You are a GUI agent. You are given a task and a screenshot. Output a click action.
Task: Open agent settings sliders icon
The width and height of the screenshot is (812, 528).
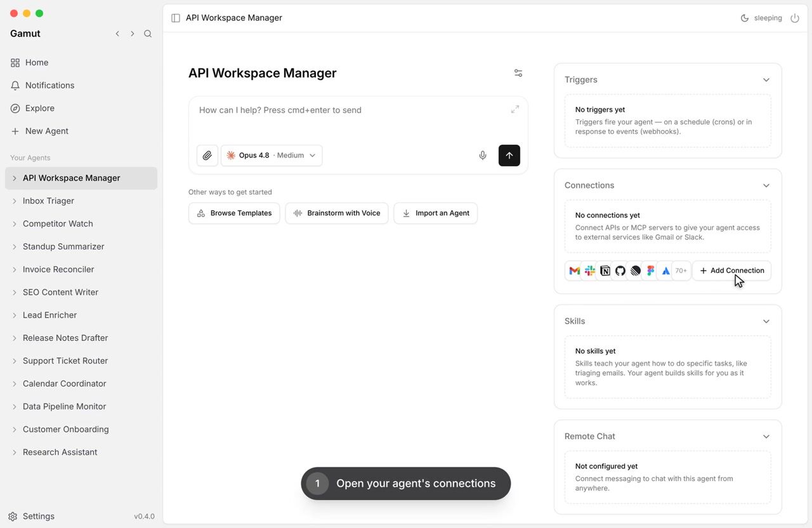(518, 73)
